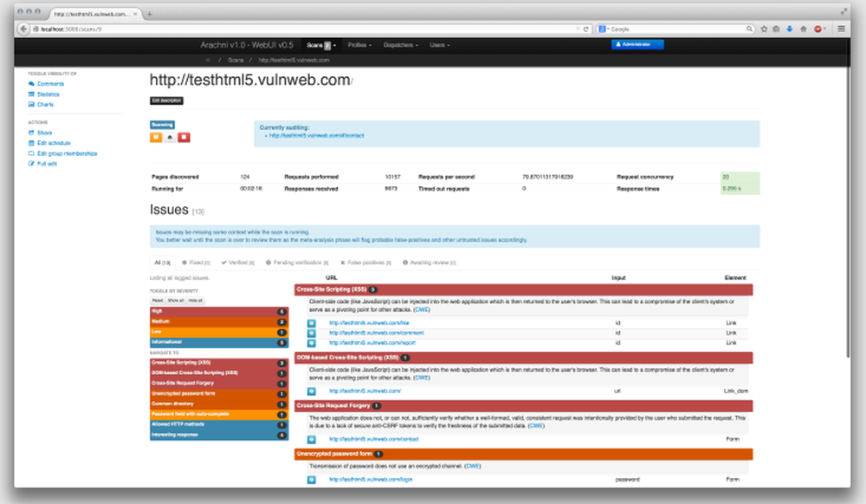Screen dimensions: 866x504
Task: Navigate to Interesting response in sidebar list
Action: coord(219,435)
